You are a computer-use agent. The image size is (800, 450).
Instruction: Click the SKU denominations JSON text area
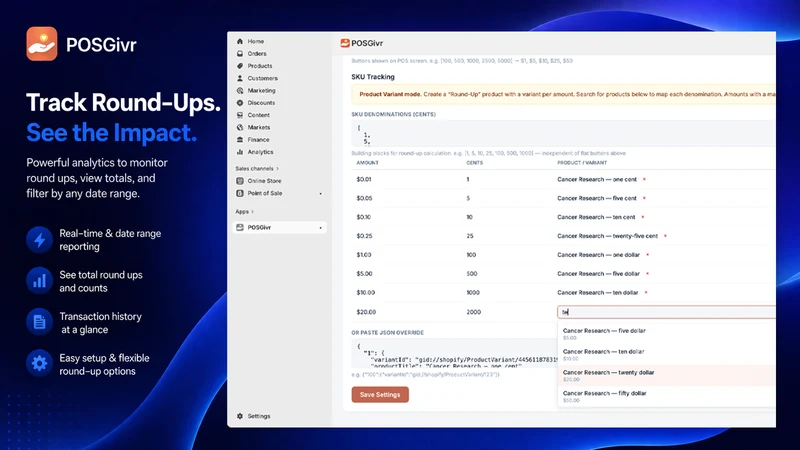pyautogui.click(x=563, y=134)
